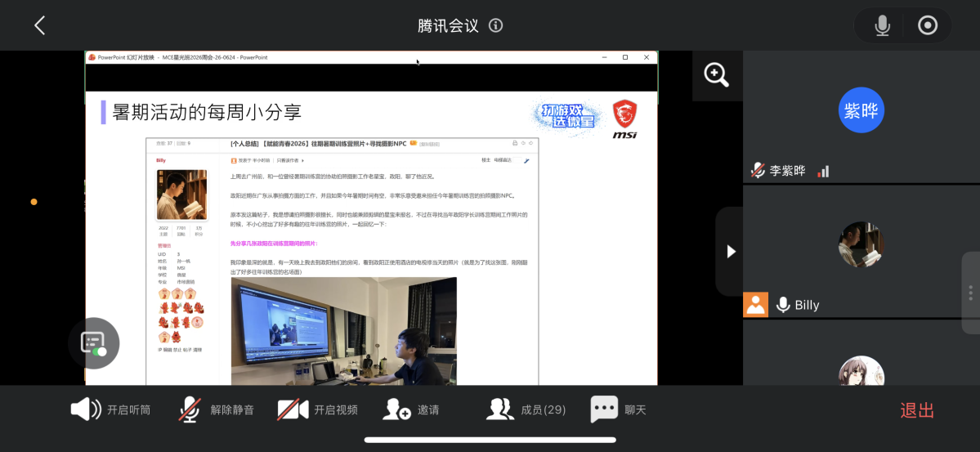The height and width of the screenshot is (452, 980).
Task: Tap the side handle on right edge
Action: click(x=971, y=293)
